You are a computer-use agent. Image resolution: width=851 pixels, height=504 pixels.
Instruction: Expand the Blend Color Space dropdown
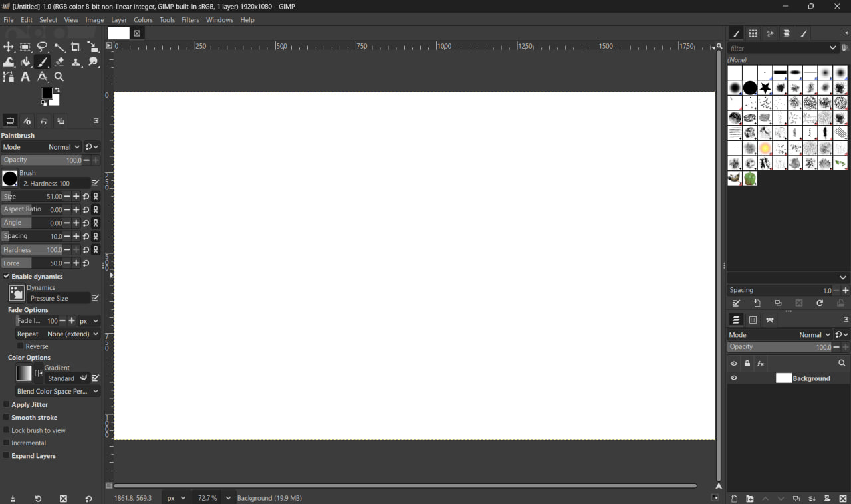(58, 392)
